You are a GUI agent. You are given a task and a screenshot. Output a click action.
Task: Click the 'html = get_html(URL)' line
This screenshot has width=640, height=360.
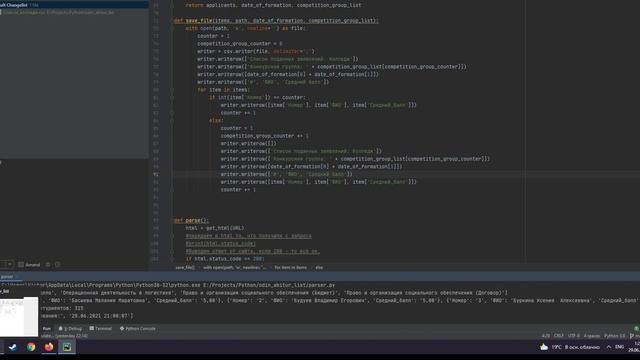pos(214,228)
